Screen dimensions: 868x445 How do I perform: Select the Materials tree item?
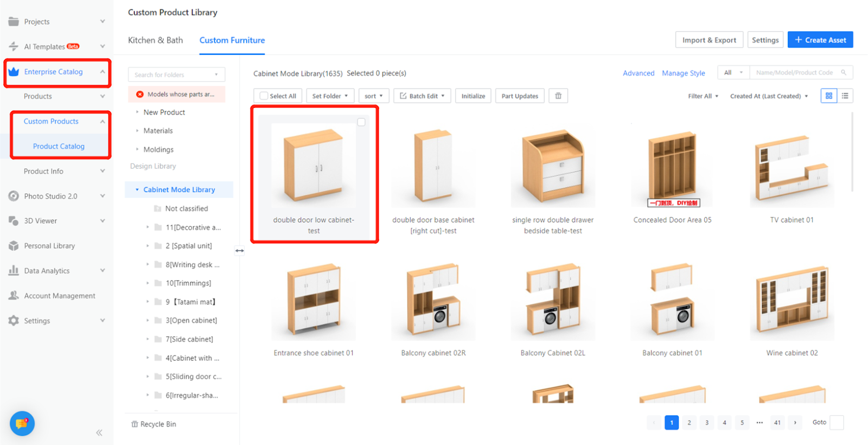click(158, 131)
